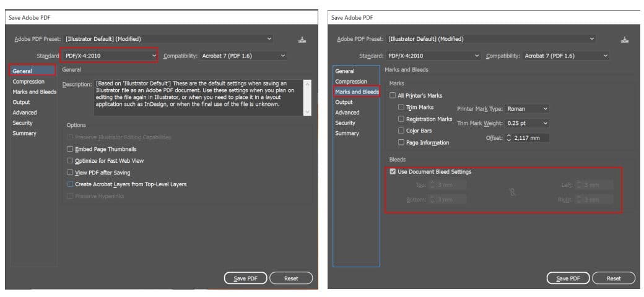Select General tab in right dialog
This screenshot has width=644, height=297.
[x=344, y=71]
